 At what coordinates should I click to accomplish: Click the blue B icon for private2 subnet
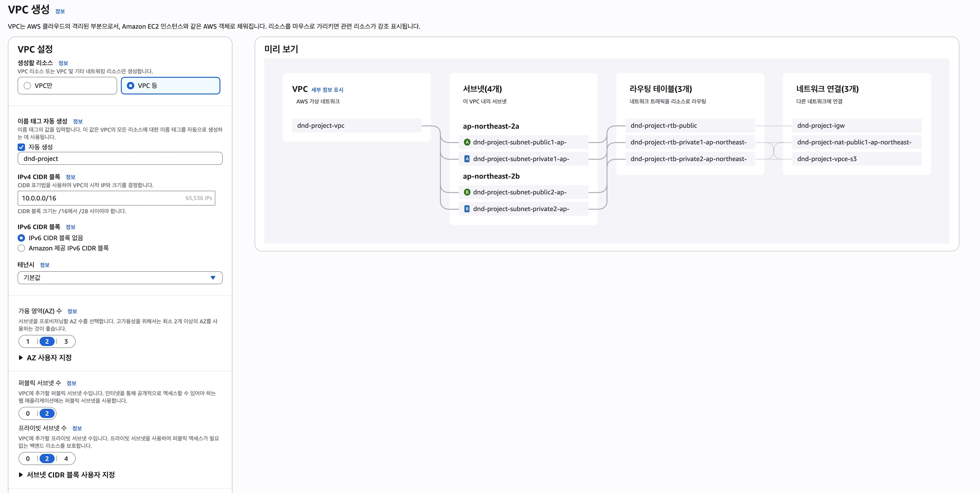point(467,209)
